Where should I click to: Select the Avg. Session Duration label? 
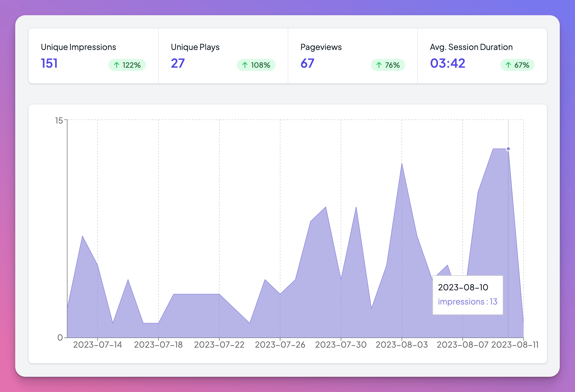pos(471,47)
